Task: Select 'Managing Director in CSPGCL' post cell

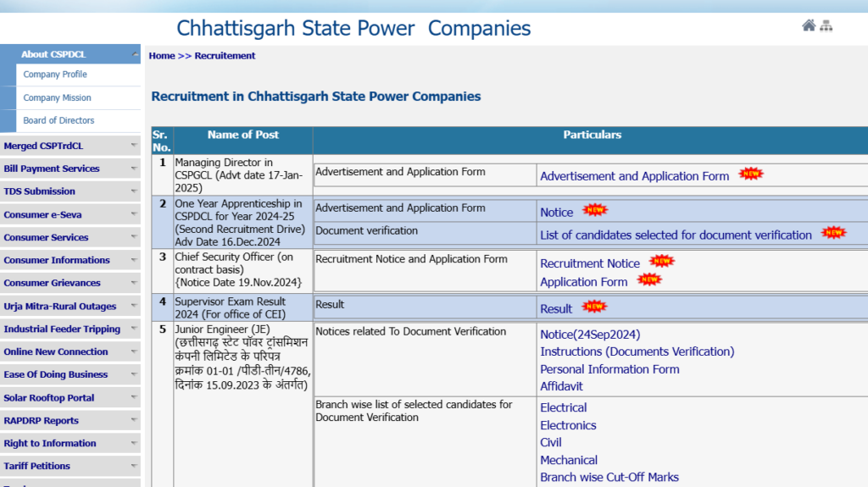Action: (x=243, y=174)
